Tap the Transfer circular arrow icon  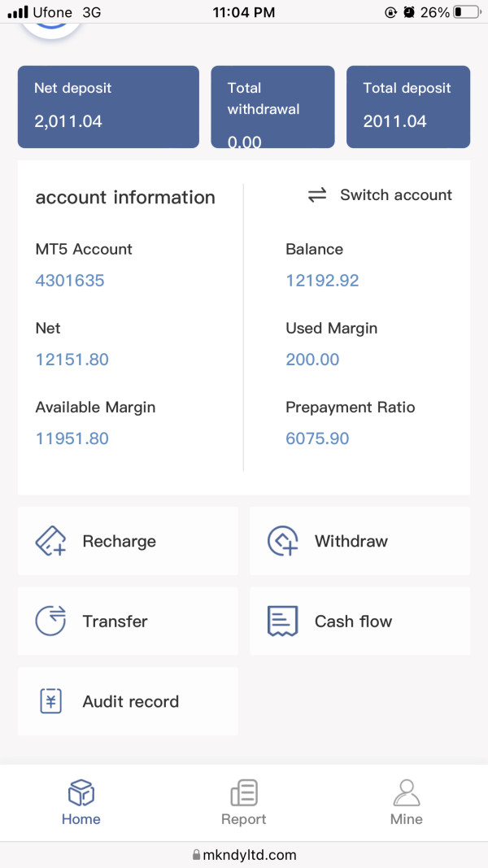click(x=50, y=622)
